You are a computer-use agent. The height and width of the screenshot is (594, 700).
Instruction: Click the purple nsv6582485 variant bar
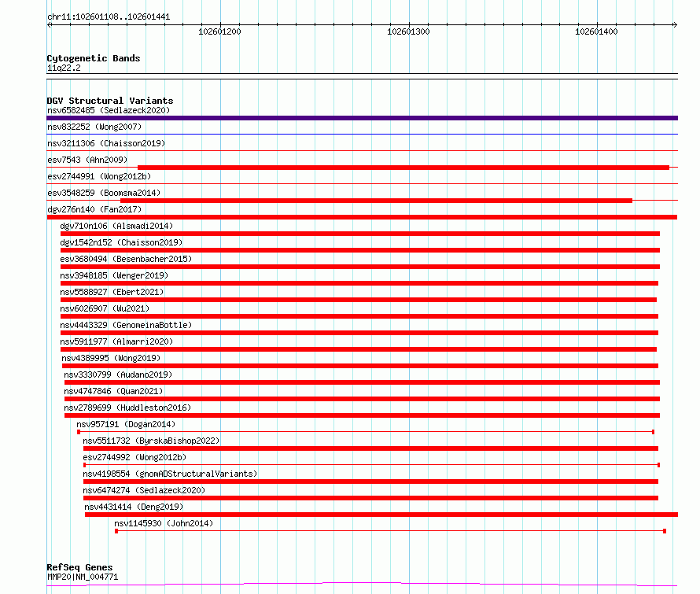pyautogui.click(x=362, y=118)
